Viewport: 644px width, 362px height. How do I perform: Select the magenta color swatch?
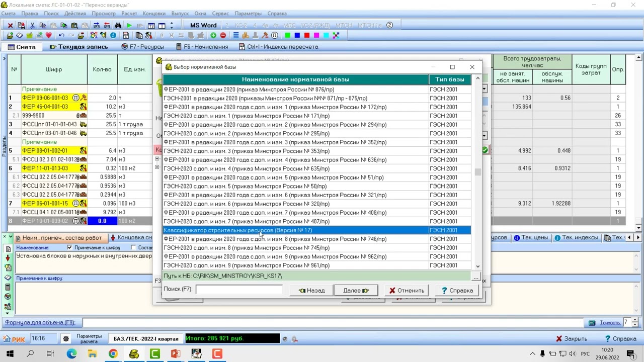316,35
